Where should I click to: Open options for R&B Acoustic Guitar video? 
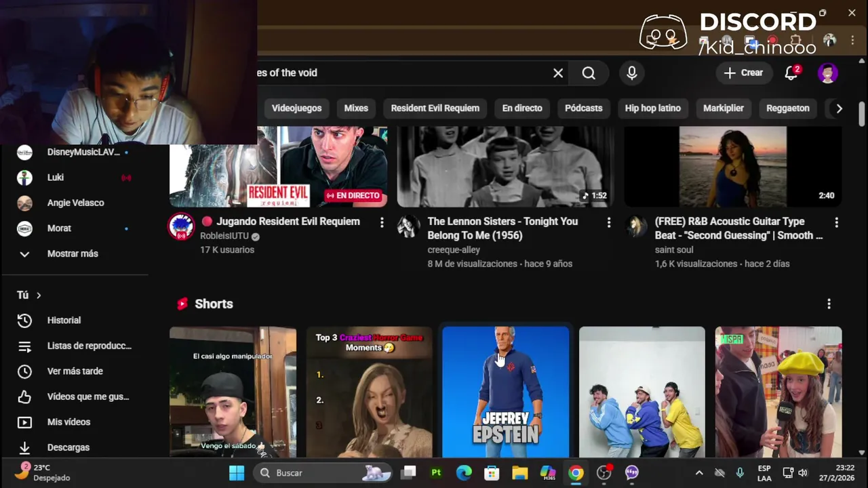coord(836,222)
